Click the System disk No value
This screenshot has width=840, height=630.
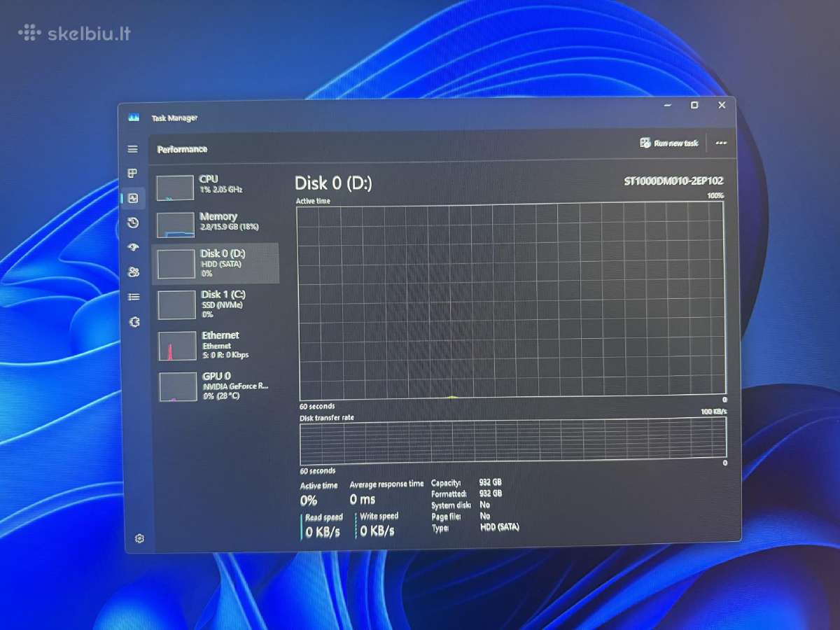[x=485, y=505]
